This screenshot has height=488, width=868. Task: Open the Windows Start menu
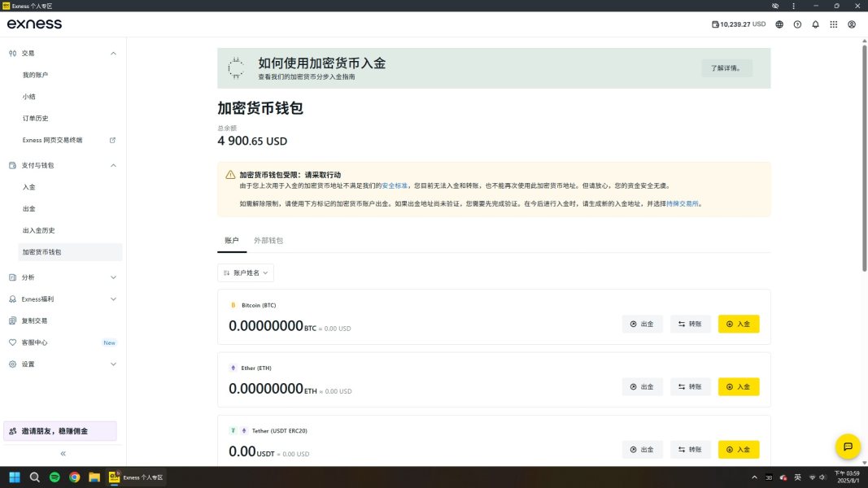(x=15, y=477)
